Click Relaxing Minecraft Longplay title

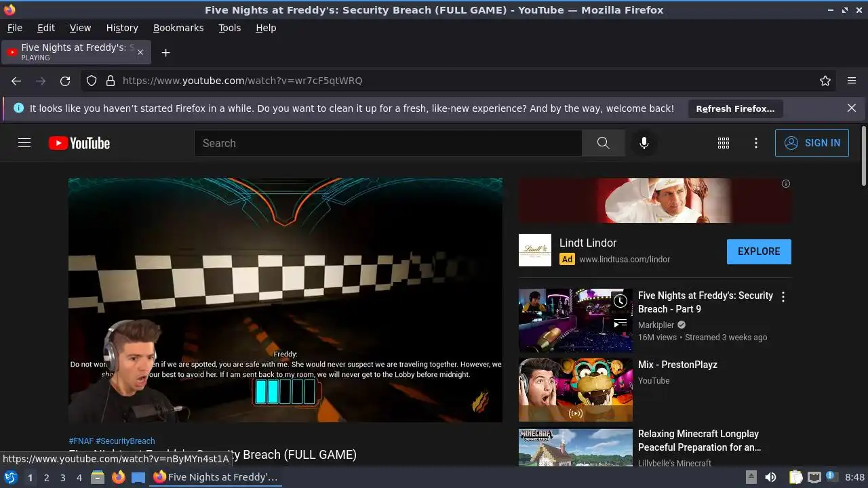(700, 441)
